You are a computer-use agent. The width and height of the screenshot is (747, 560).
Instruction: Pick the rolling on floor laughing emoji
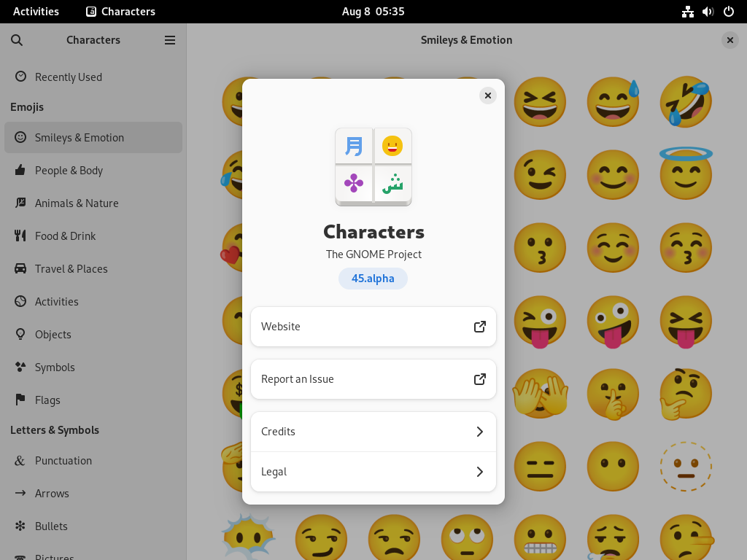point(686,101)
